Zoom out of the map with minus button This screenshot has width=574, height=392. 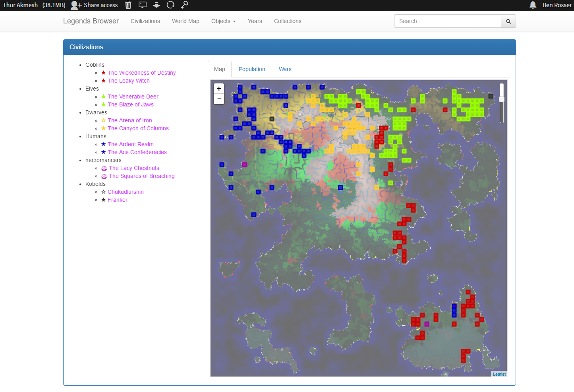click(x=219, y=99)
